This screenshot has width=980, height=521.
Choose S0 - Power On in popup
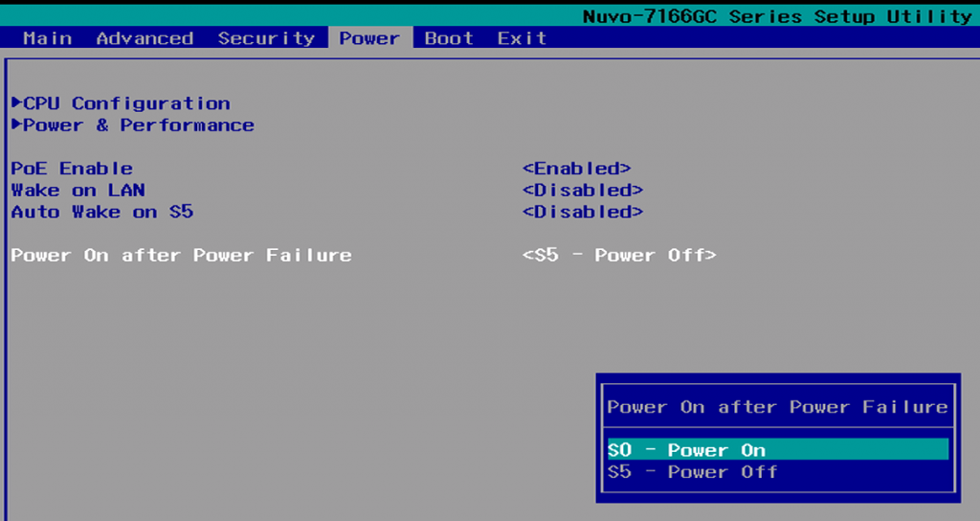686,450
